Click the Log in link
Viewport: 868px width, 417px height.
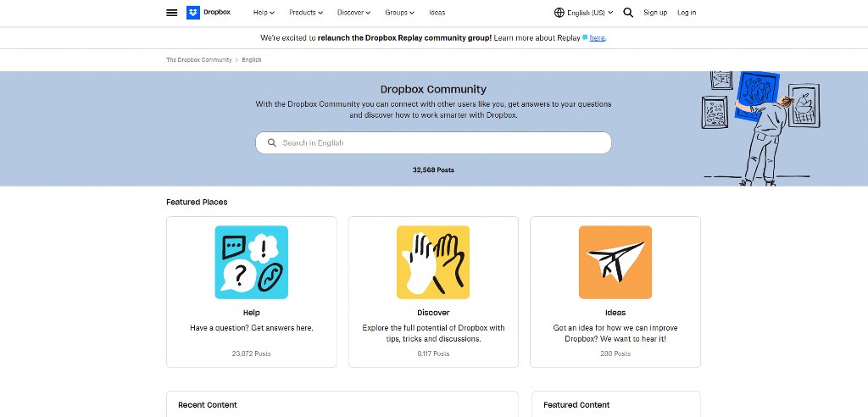pyautogui.click(x=687, y=13)
